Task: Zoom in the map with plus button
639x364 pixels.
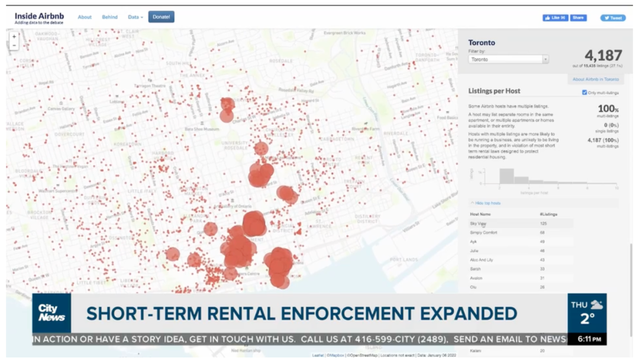Action: click(14, 37)
